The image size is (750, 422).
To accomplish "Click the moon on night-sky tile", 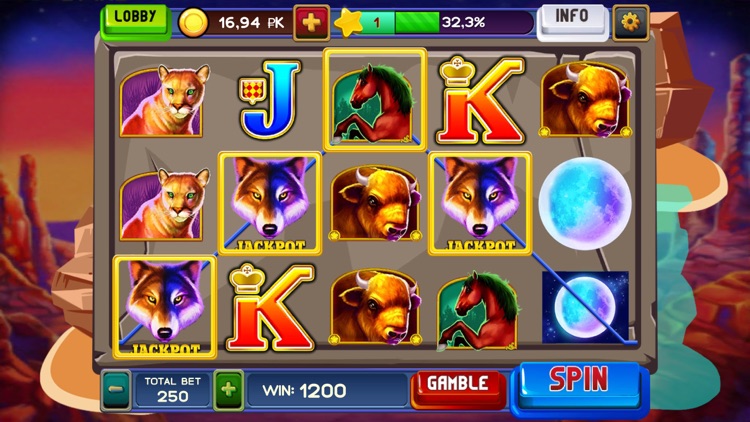I will [x=585, y=307].
